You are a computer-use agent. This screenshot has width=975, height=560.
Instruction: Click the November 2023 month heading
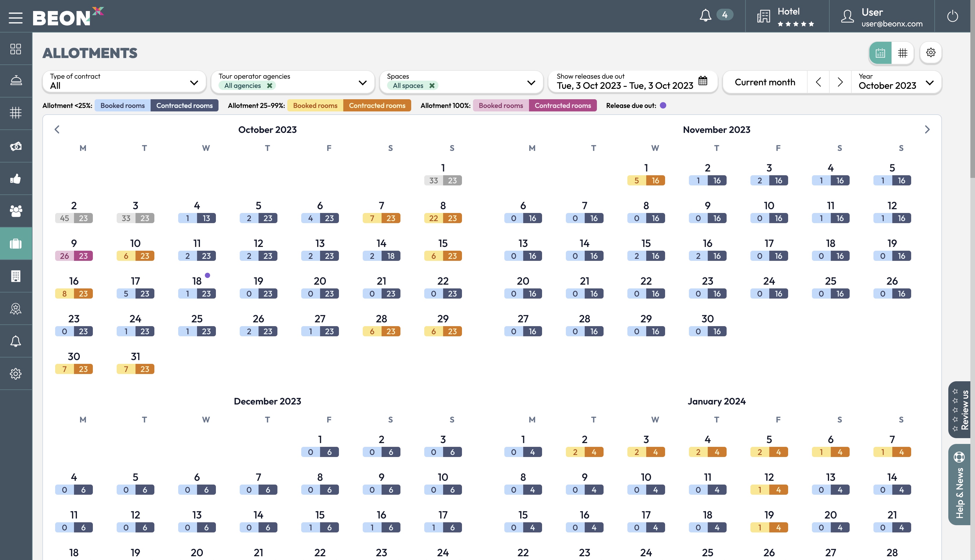point(716,130)
